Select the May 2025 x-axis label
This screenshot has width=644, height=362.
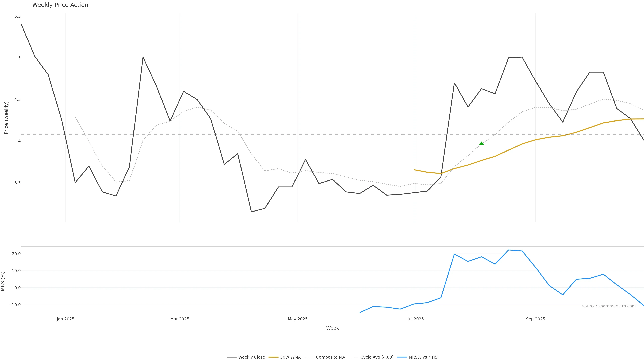[298, 319]
